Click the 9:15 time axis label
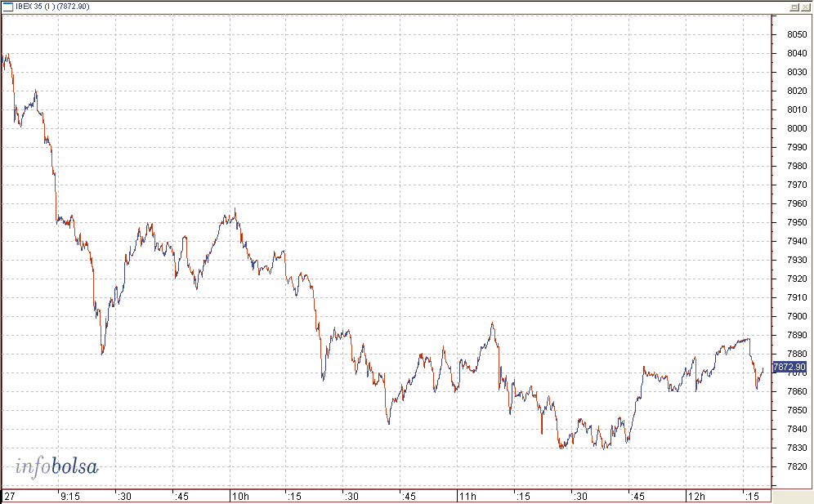 [70, 496]
